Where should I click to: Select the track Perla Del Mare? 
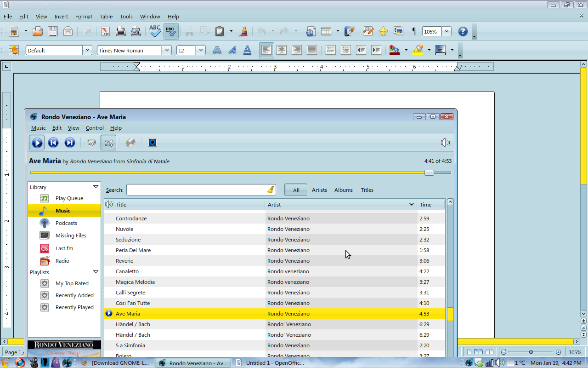(x=275, y=250)
